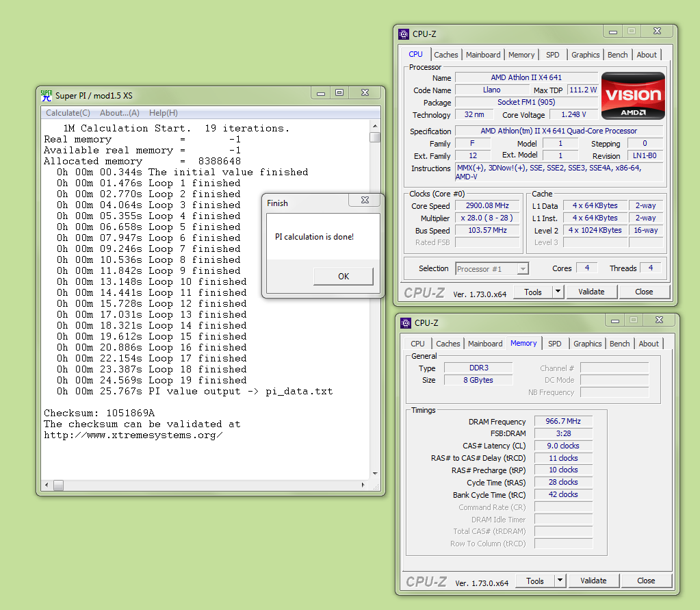Viewport: 700px width, 610px height.
Task: Click the memory Type value DDR3
Action: (478, 368)
